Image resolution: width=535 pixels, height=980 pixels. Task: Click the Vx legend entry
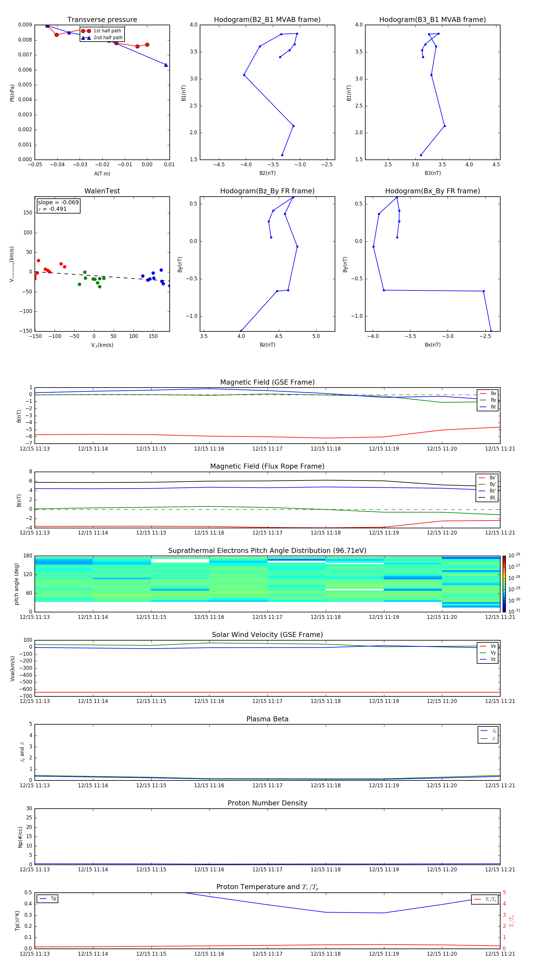[x=488, y=646]
